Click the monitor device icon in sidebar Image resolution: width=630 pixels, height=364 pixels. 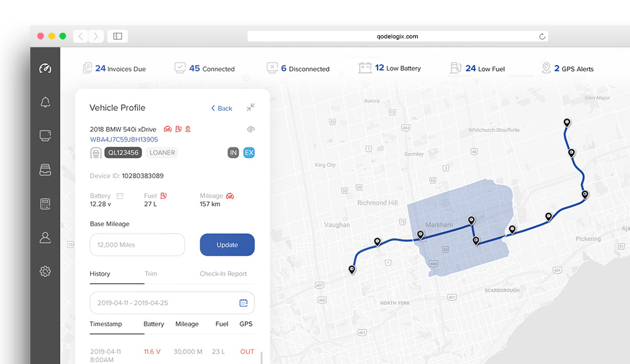click(45, 135)
